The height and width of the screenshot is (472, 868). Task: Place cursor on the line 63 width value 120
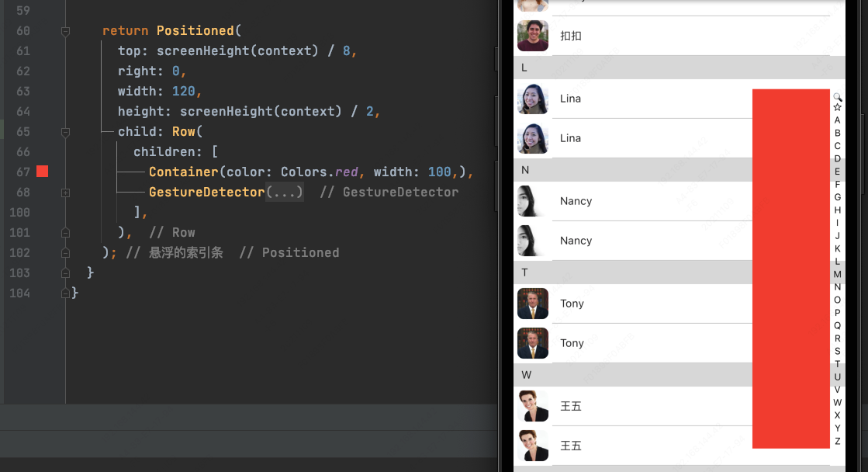tap(183, 91)
